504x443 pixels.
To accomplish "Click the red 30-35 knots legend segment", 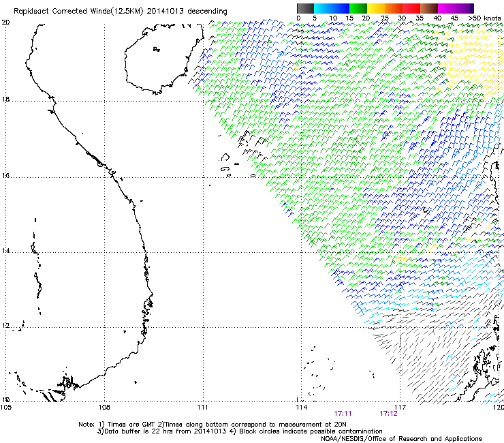I will click(x=411, y=8).
